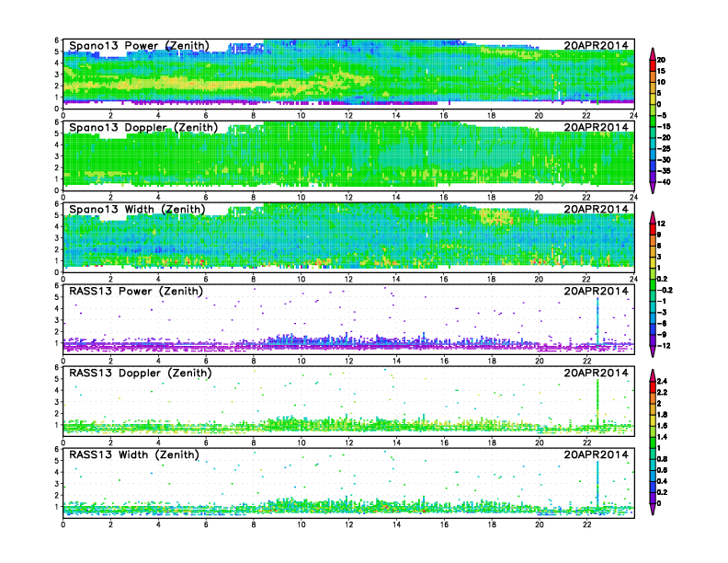Click the magenta top arrow of the middle color bar

point(653,217)
